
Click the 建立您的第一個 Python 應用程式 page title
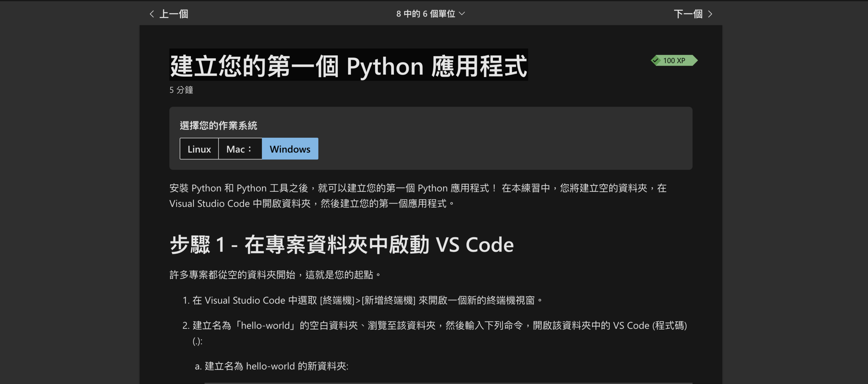pyautogui.click(x=348, y=66)
